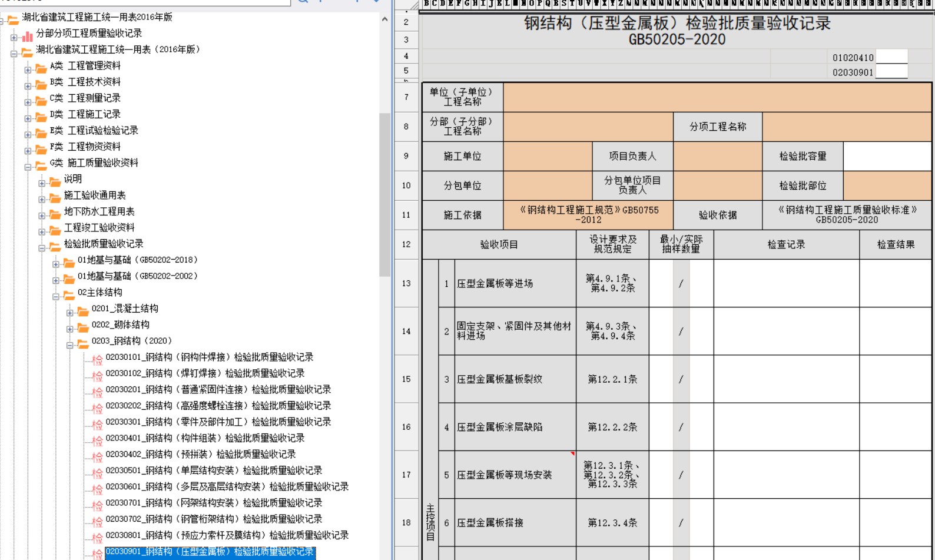Click the 01020410 number cell

point(853,57)
